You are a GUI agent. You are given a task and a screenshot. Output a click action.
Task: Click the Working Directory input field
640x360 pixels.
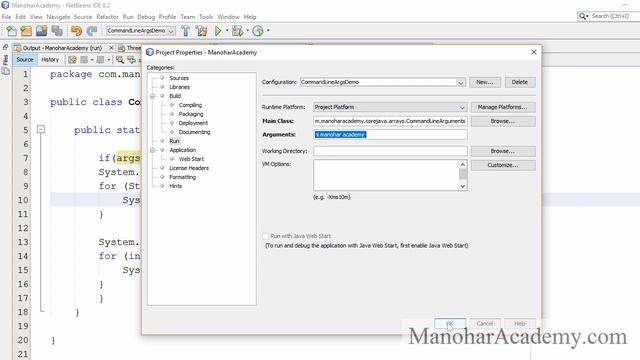[390, 151]
